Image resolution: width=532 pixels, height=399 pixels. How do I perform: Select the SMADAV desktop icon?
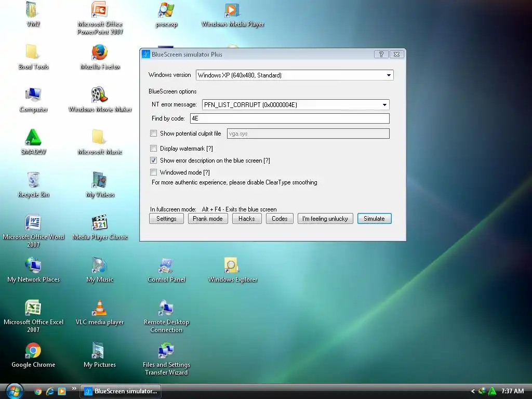coord(33,142)
